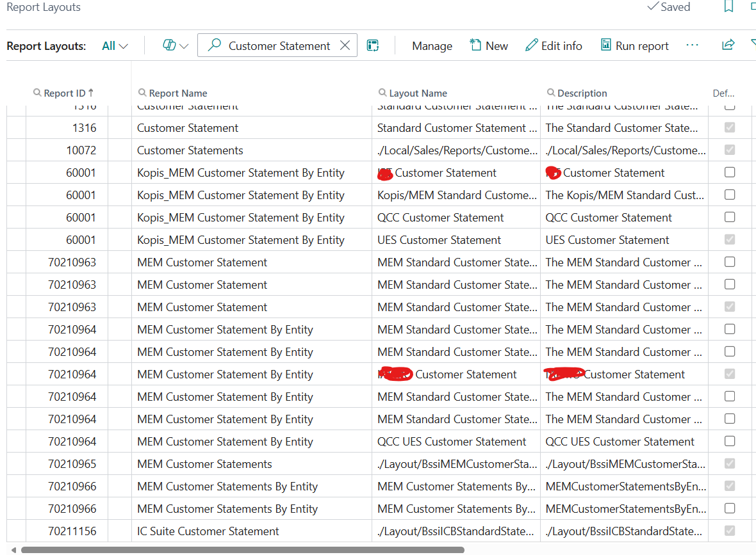Click the search icon in Report Name header

[142, 92]
